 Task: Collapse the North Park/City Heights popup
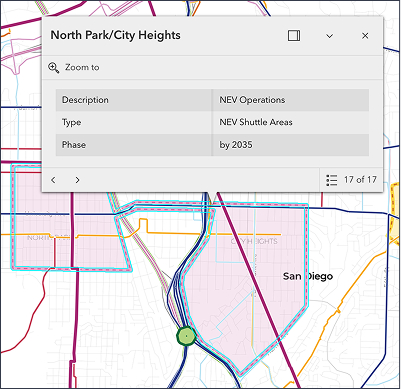(x=329, y=36)
